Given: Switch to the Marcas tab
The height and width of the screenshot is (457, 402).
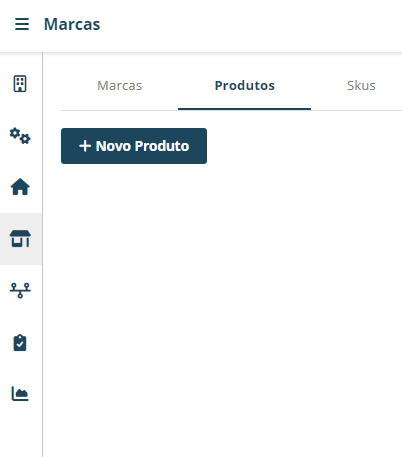Looking at the screenshot, I should (x=119, y=86).
